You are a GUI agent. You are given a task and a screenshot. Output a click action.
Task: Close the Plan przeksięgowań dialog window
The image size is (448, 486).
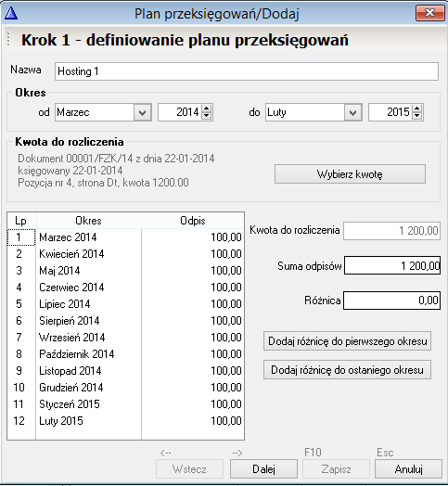tap(429, 13)
